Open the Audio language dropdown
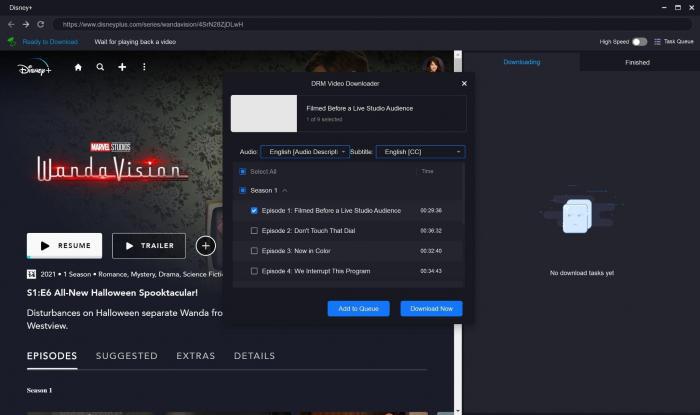Screen dimensions: 700x415 pyautogui.click(x=305, y=152)
